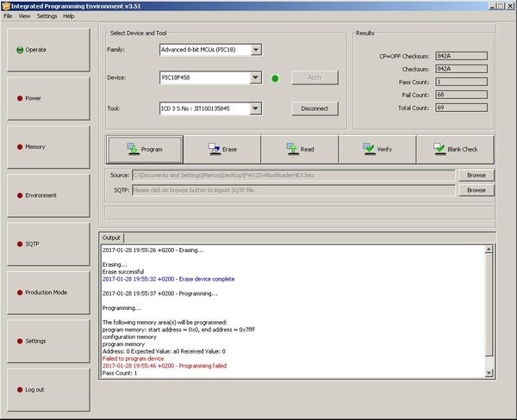Viewport: 517px width, 420px height.
Task: Toggle the Production Mode panel
Action: pyautogui.click(x=48, y=293)
